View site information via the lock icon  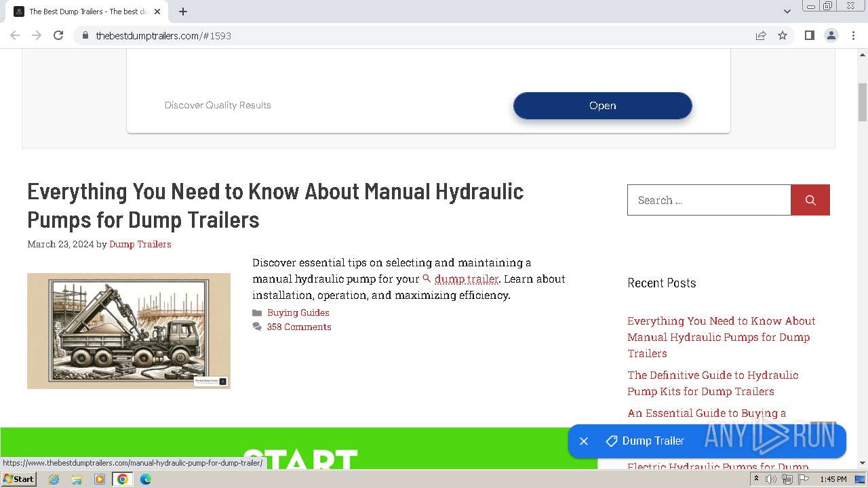85,35
